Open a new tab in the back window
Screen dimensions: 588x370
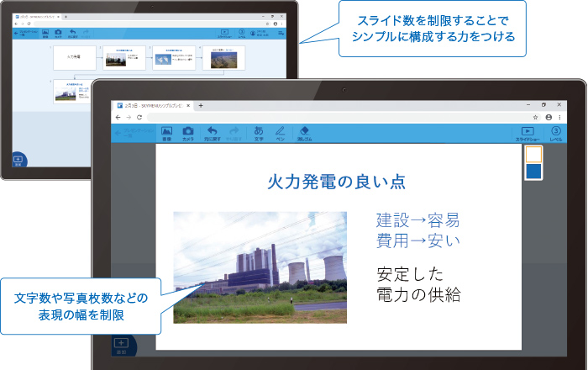(x=66, y=17)
